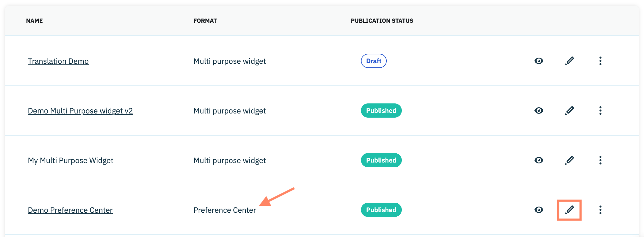Open the Translation Demo link
Screen dimensions: 644x237
pyautogui.click(x=58, y=61)
